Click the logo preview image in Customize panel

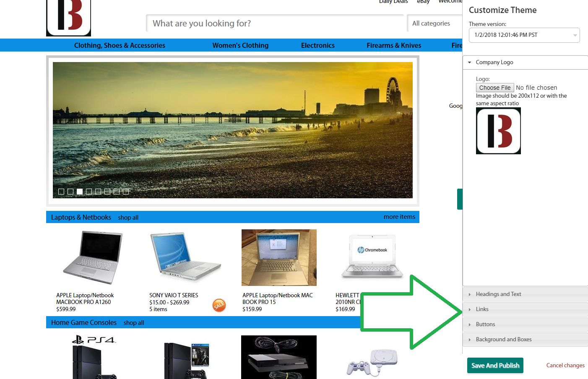pyautogui.click(x=498, y=131)
